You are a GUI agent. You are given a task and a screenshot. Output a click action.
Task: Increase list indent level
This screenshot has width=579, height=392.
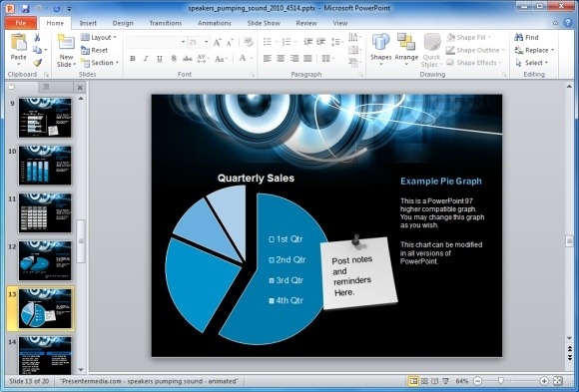coord(320,42)
